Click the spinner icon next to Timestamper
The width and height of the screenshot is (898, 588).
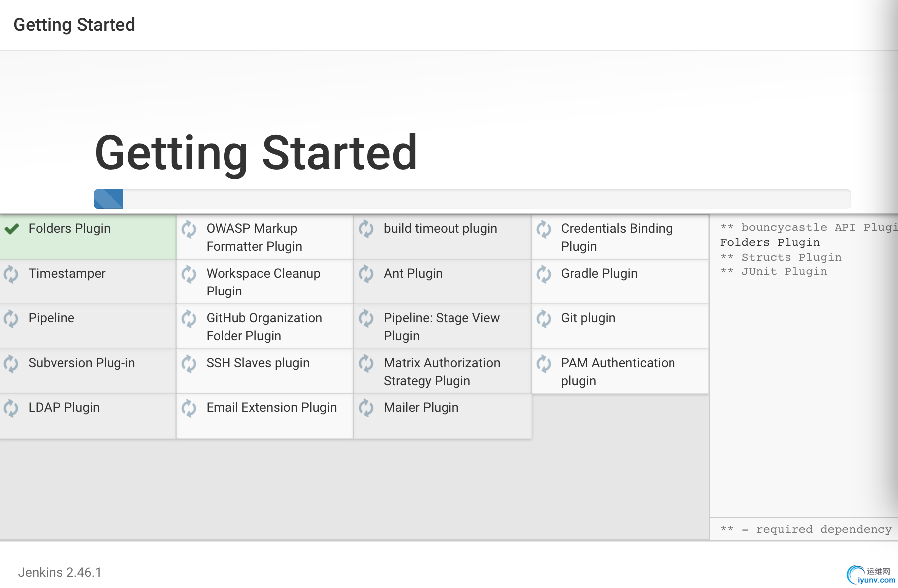(x=11, y=274)
